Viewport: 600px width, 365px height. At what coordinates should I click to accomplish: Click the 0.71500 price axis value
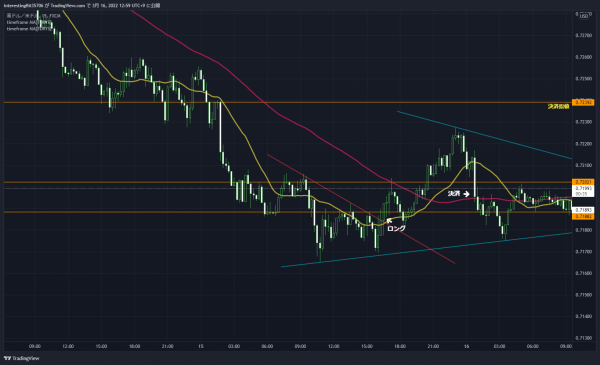point(584,295)
